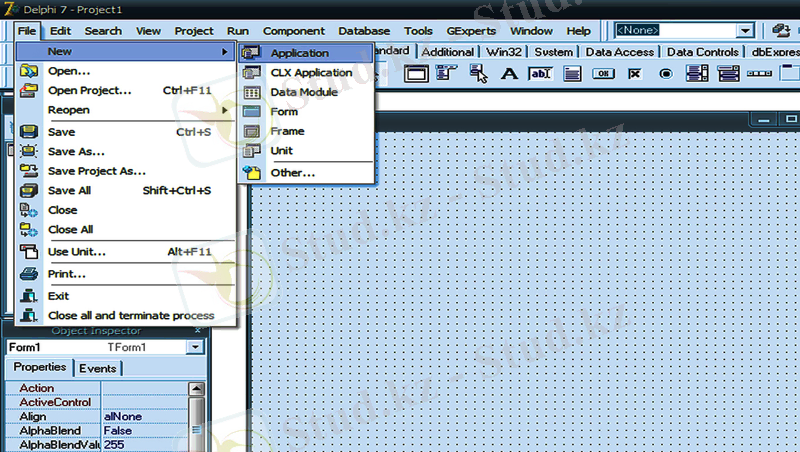Viewport: 800px width, 452px height.
Task: Close the Object Inspector panel
Action: (197, 331)
